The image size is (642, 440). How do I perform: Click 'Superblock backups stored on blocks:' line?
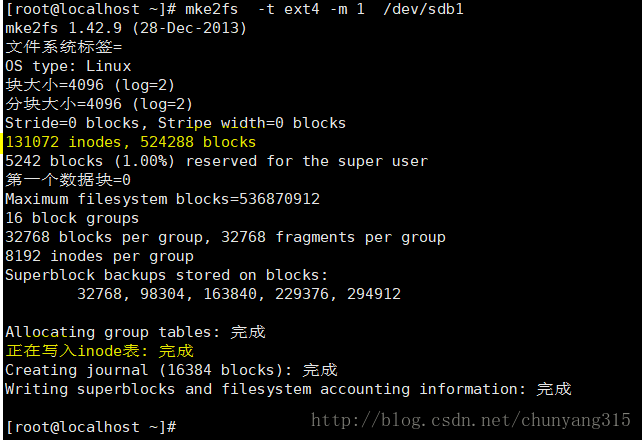point(167,275)
